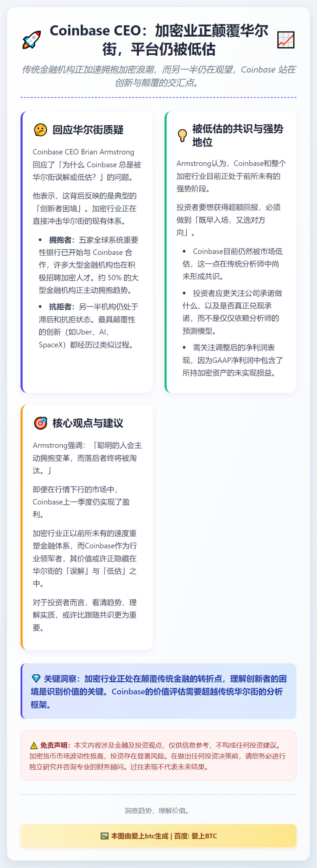Click the quote starting Armstrong强调：「聪明的人
The height and width of the screenshot is (868, 317).
(87, 458)
